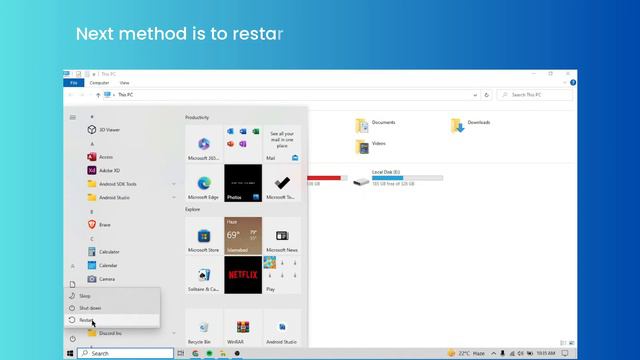Open the Videos folder in This PC
The width and height of the screenshot is (640, 360).
pyautogui.click(x=371, y=147)
